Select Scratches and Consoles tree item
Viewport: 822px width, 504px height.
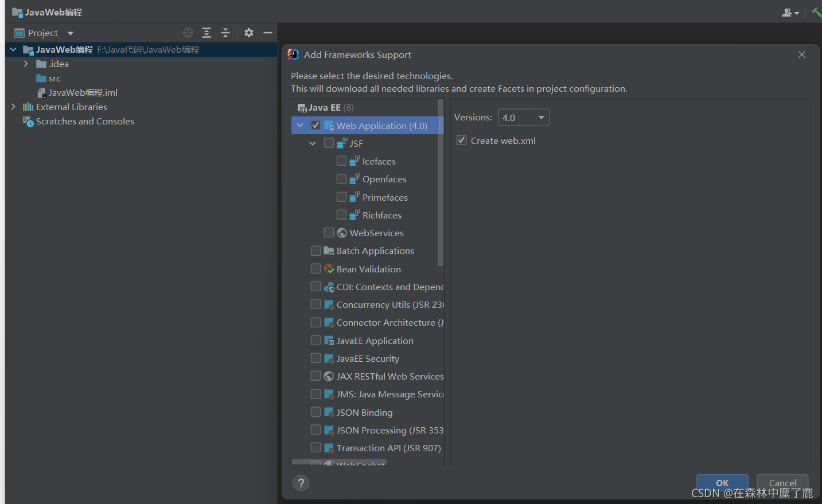[141, 121]
